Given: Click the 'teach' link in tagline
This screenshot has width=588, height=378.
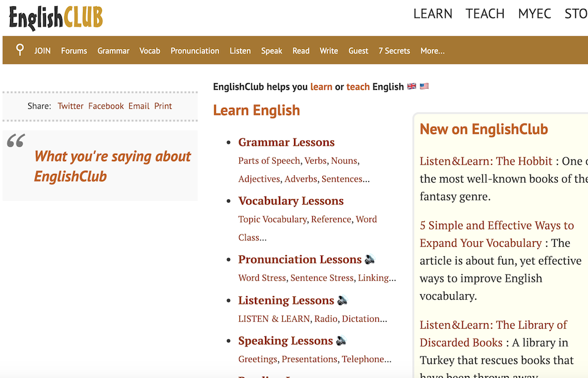Looking at the screenshot, I should pyautogui.click(x=358, y=87).
